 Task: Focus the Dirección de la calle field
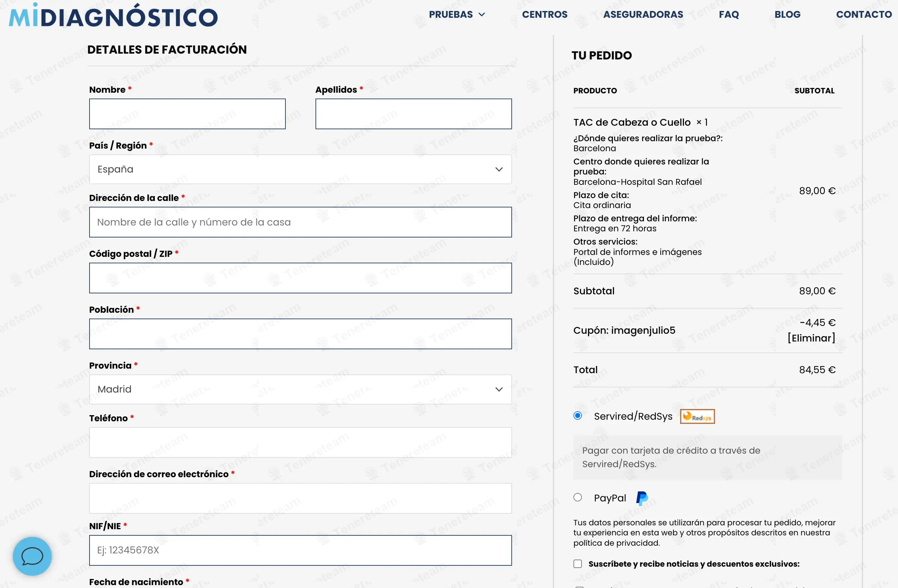point(300,222)
